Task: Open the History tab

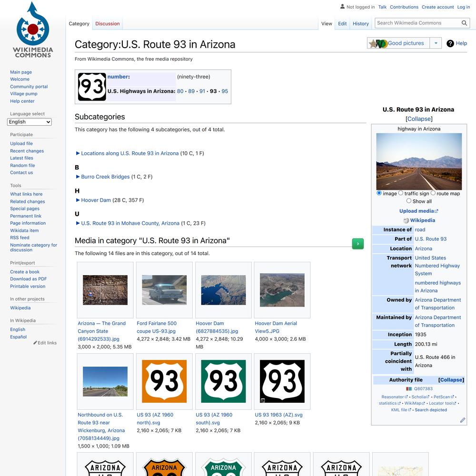Action: [361, 24]
